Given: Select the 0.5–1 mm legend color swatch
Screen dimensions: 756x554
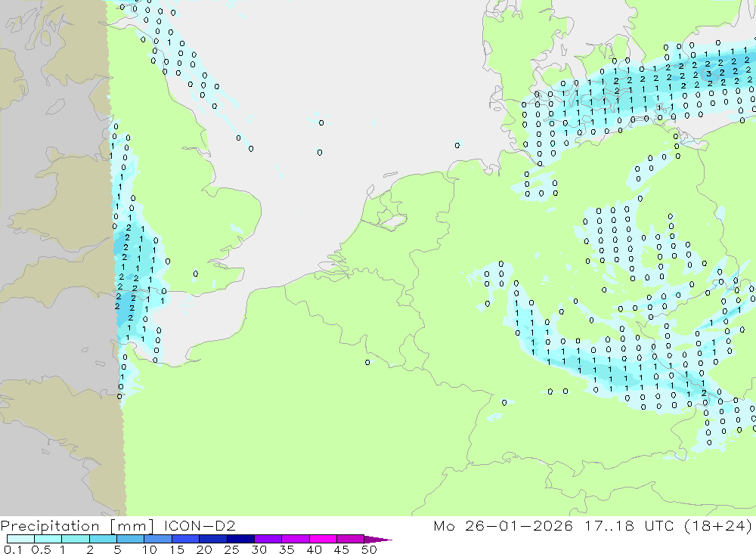Looking at the screenshot, I should point(48,539).
